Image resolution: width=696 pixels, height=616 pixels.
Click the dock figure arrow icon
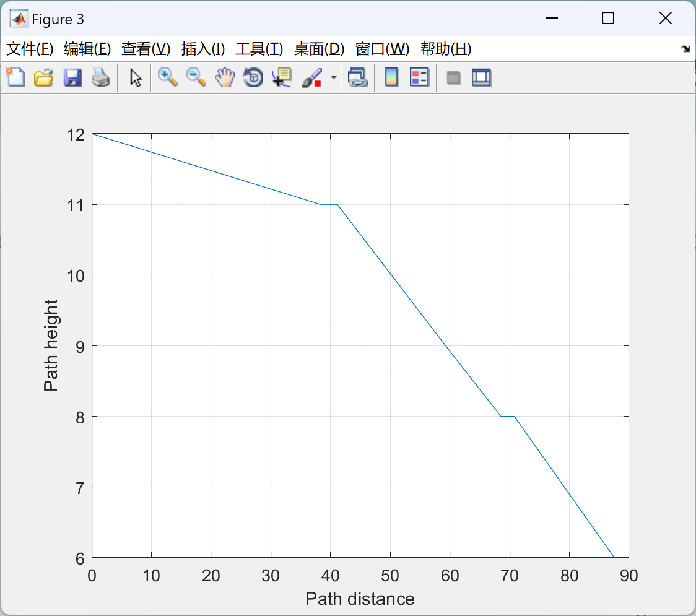[685, 49]
